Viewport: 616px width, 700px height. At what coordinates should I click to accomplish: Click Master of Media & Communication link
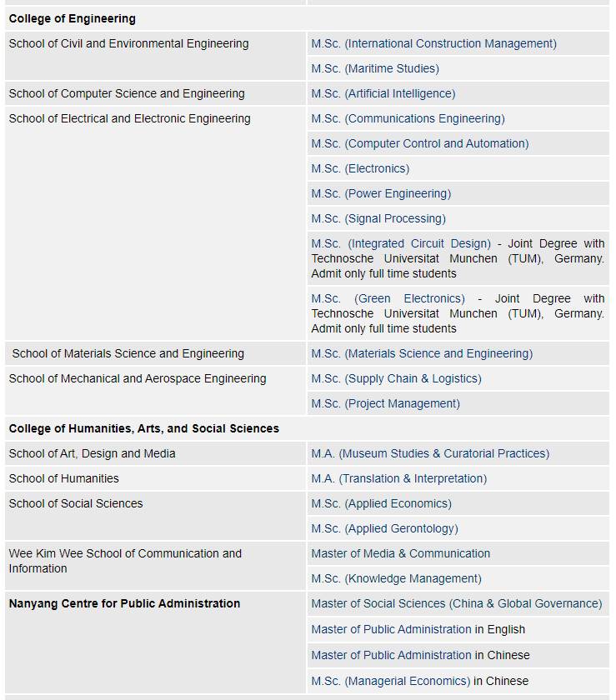pyautogui.click(x=400, y=553)
